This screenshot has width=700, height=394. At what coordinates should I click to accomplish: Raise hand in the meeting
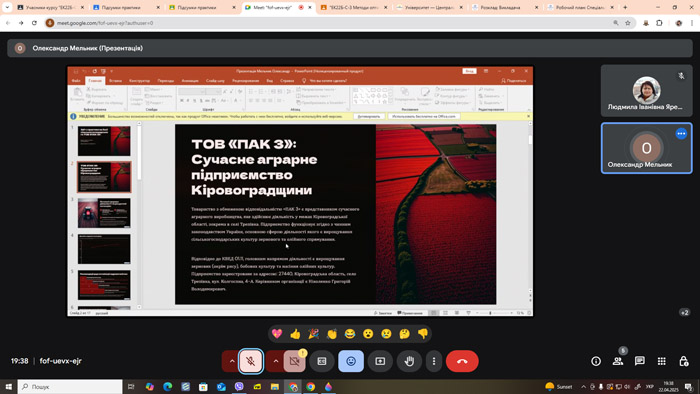409,361
